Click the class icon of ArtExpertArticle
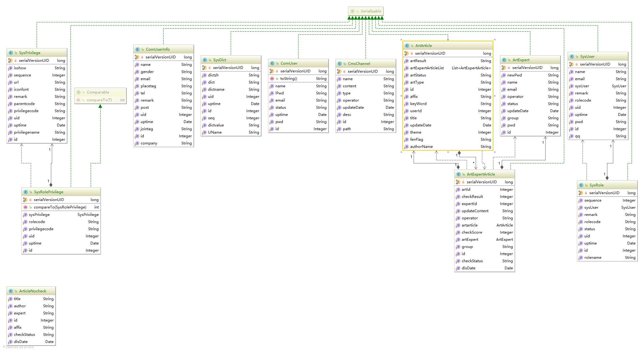 tap(459, 174)
